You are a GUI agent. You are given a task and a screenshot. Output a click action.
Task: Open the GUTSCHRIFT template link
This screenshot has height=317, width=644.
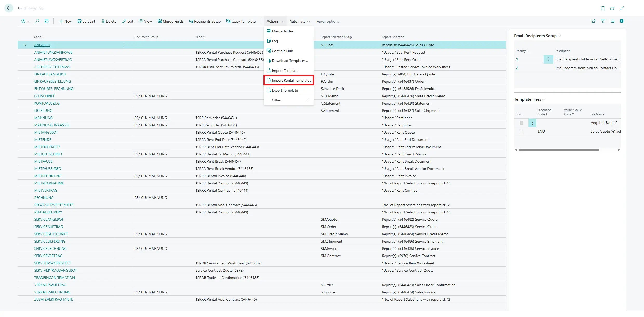click(x=44, y=96)
